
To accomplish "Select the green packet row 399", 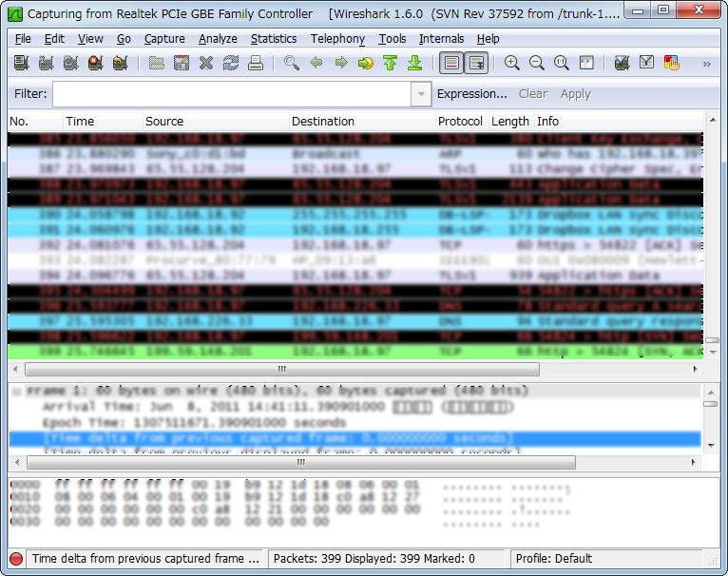I will click(355, 351).
